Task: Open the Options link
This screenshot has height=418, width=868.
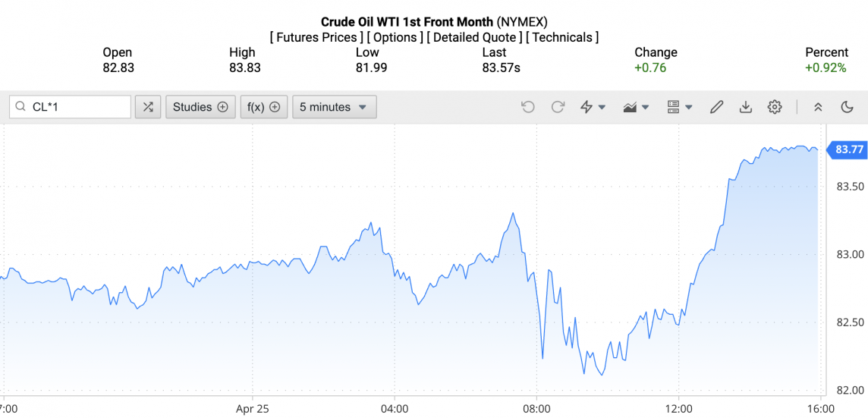Action: (396, 38)
